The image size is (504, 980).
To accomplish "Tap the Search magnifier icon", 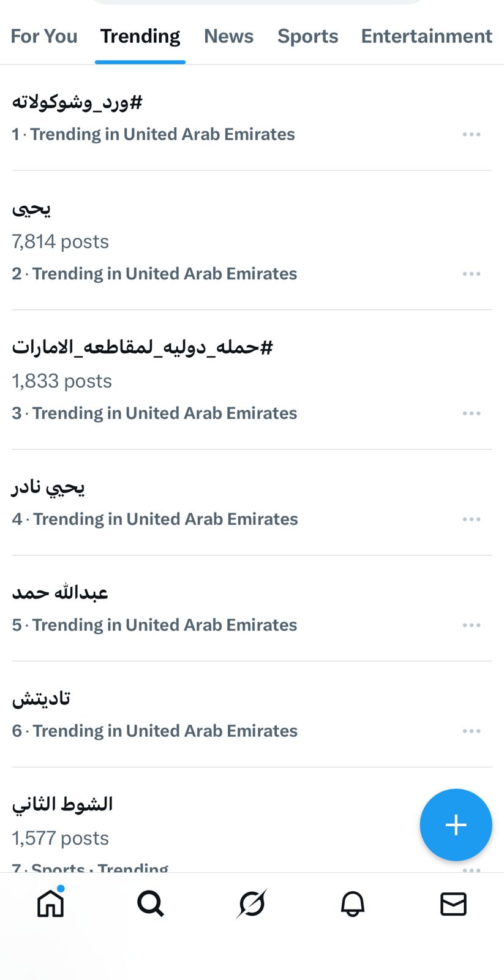I will pos(151,903).
